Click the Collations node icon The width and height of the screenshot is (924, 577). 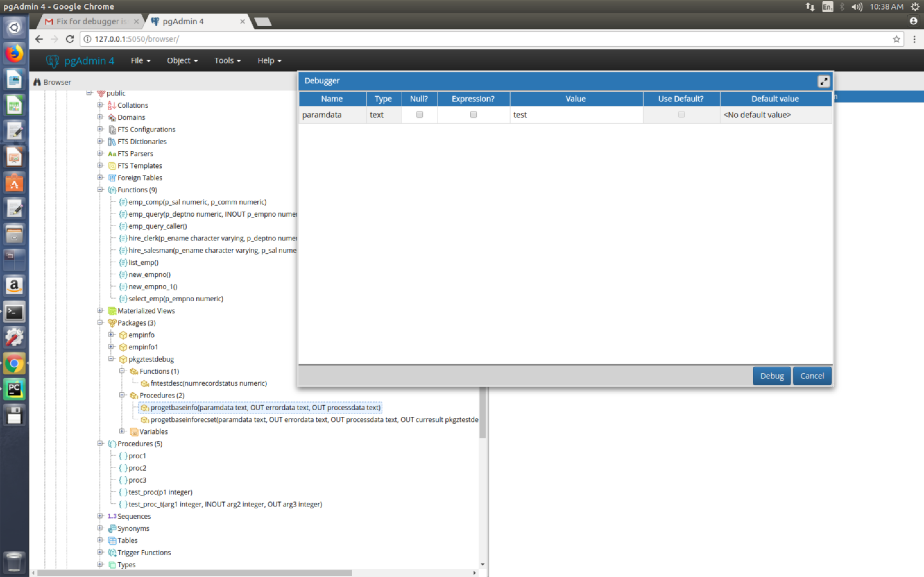pos(112,105)
